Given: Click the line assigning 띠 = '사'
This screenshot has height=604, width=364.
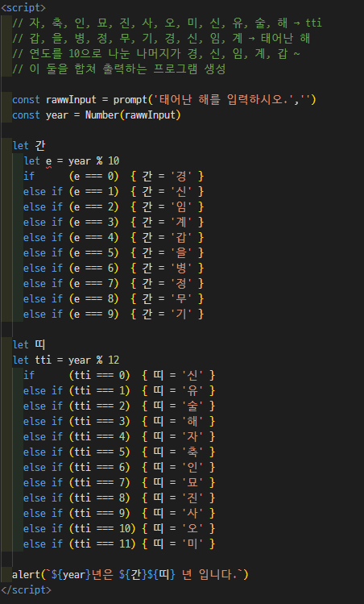Looking at the screenshot, I should (119, 514).
